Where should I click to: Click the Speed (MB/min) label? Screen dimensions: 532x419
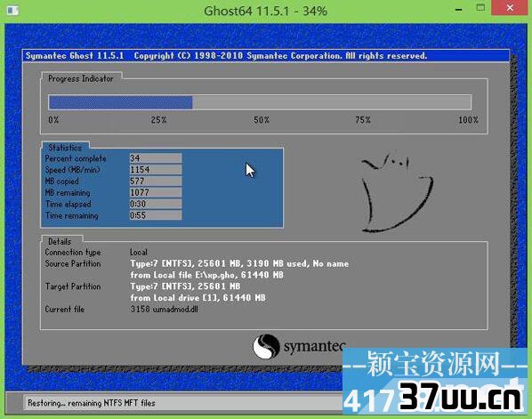click(73, 170)
